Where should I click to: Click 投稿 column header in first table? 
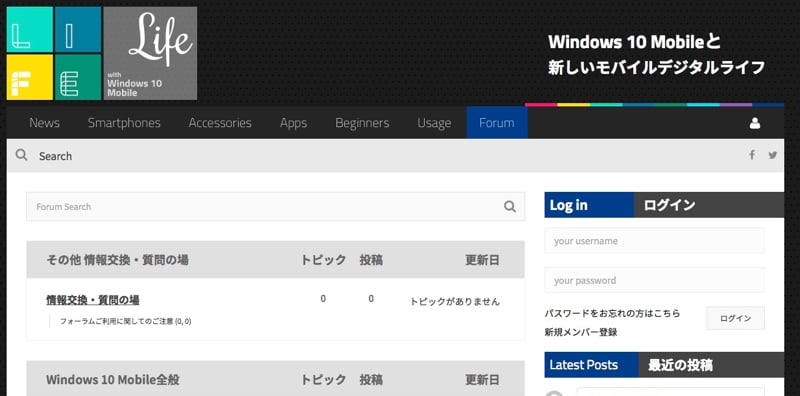click(x=371, y=260)
